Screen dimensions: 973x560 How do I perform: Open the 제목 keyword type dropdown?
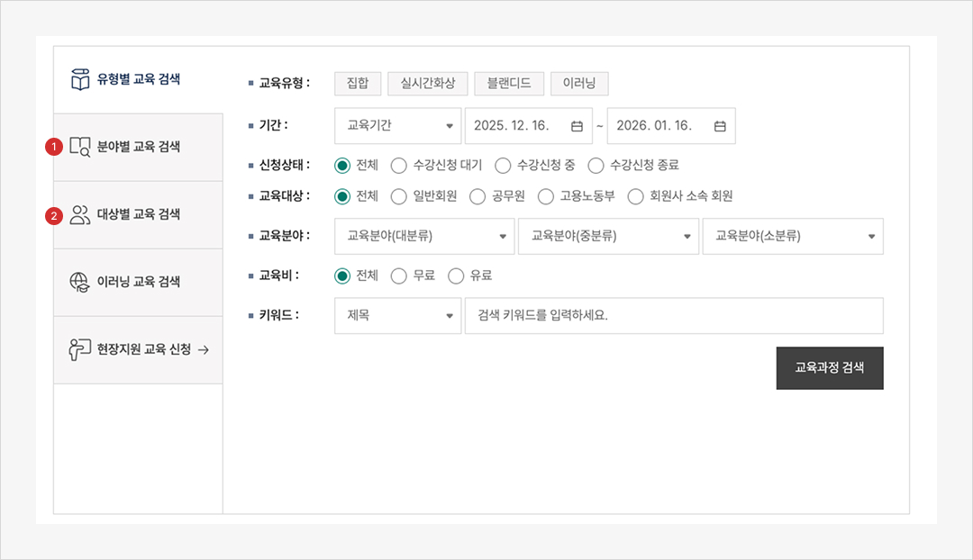coord(397,316)
